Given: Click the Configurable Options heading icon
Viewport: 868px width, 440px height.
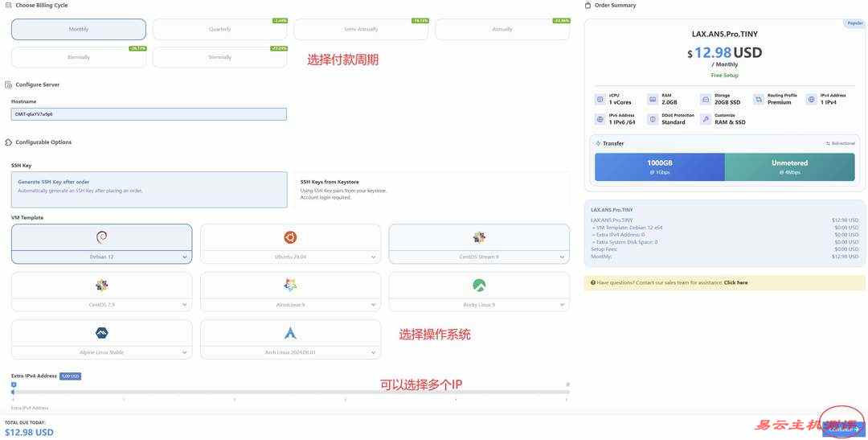Looking at the screenshot, I should 8,142.
